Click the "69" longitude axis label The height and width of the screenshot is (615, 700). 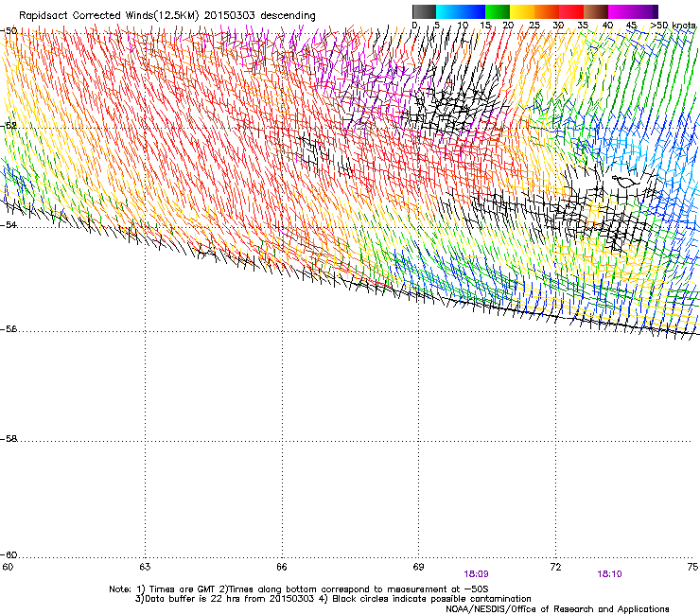tap(418, 567)
